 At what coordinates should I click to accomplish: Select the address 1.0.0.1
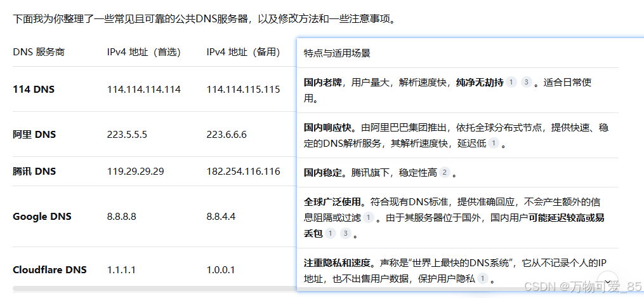221,269
